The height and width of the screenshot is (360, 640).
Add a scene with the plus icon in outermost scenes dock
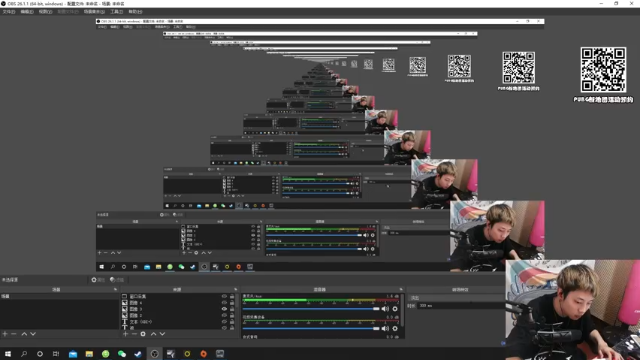pyautogui.click(x=5, y=334)
